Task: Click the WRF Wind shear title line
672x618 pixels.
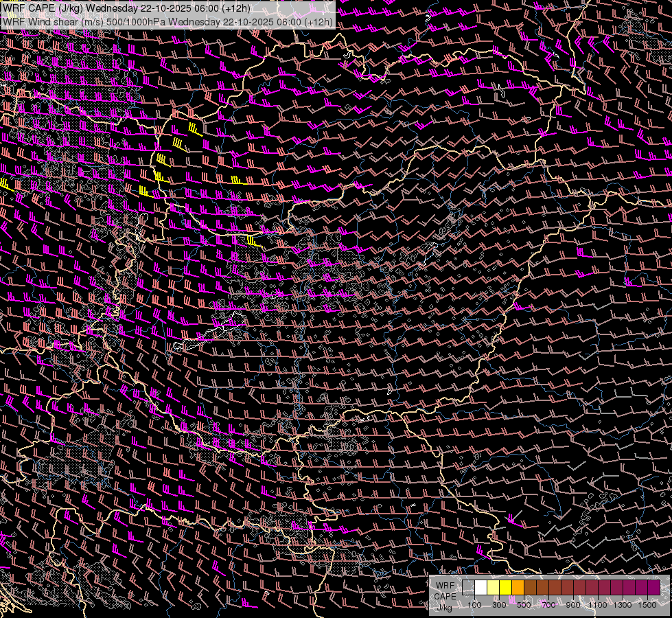Action: (167, 21)
